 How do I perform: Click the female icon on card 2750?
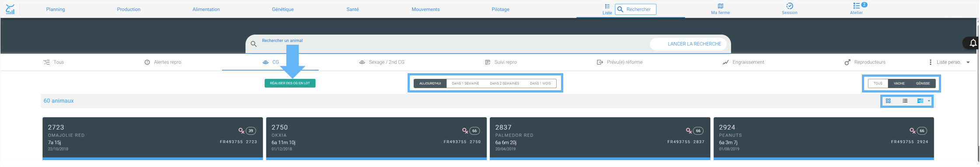point(465,131)
